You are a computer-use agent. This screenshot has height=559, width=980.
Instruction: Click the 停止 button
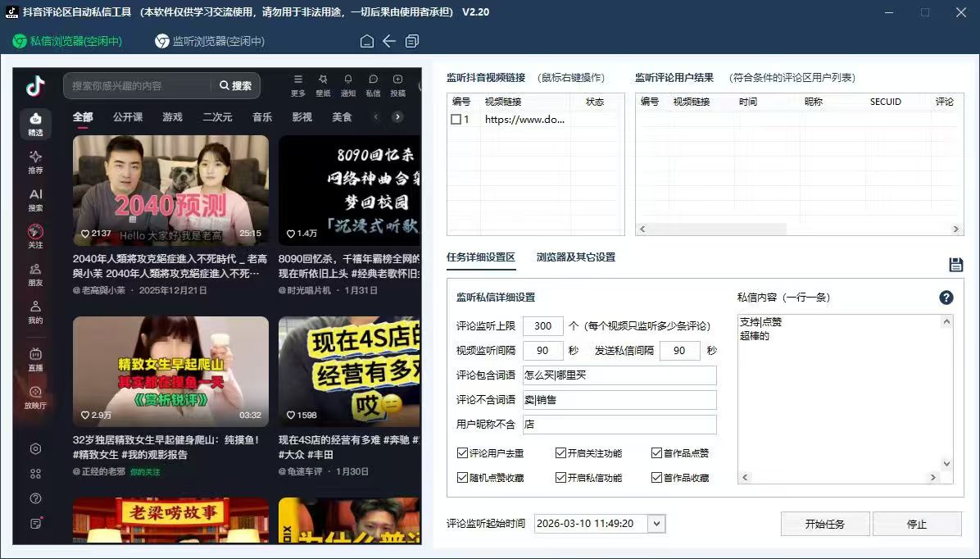coord(917,524)
